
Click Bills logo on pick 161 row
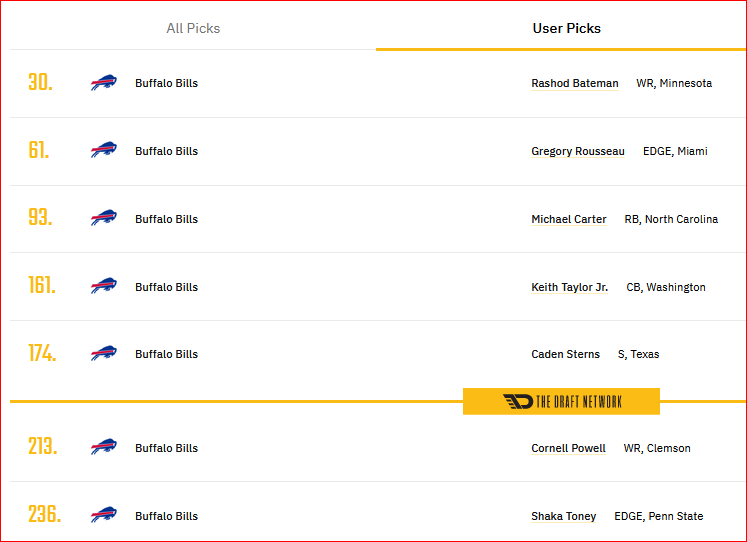(104, 286)
